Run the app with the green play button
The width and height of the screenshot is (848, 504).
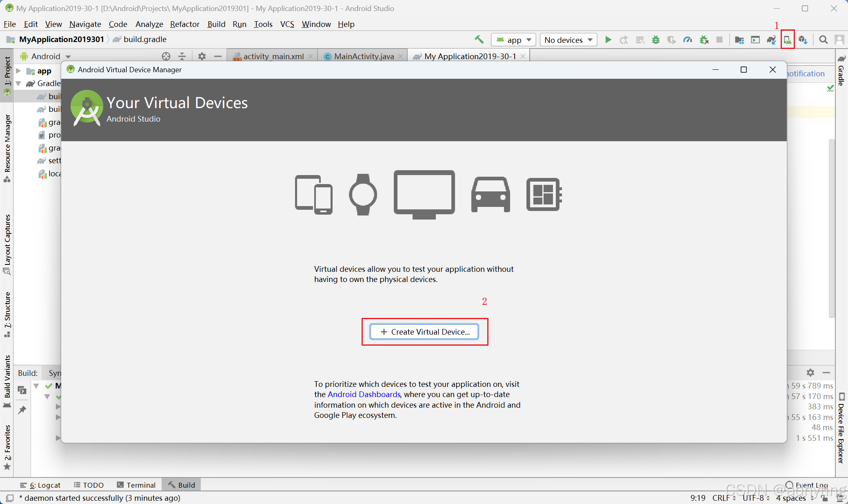click(x=608, y=40)
